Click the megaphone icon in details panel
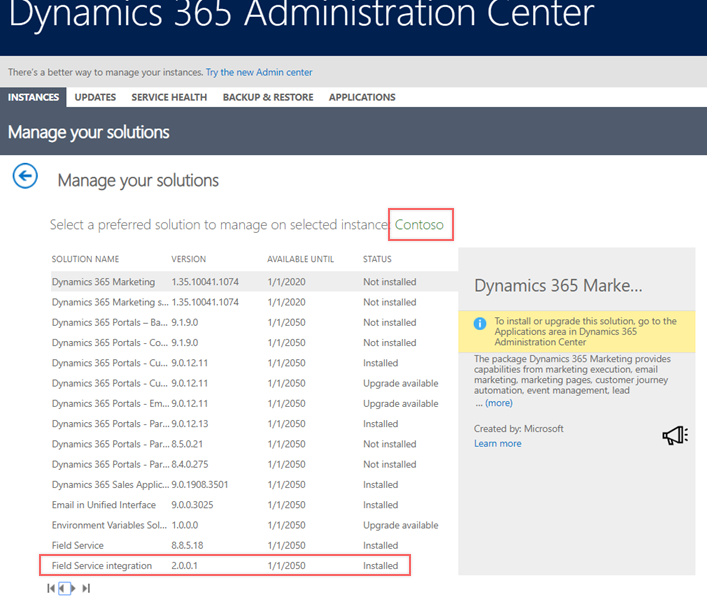This screenshot has width=707, height=597. tap(675, 435)
